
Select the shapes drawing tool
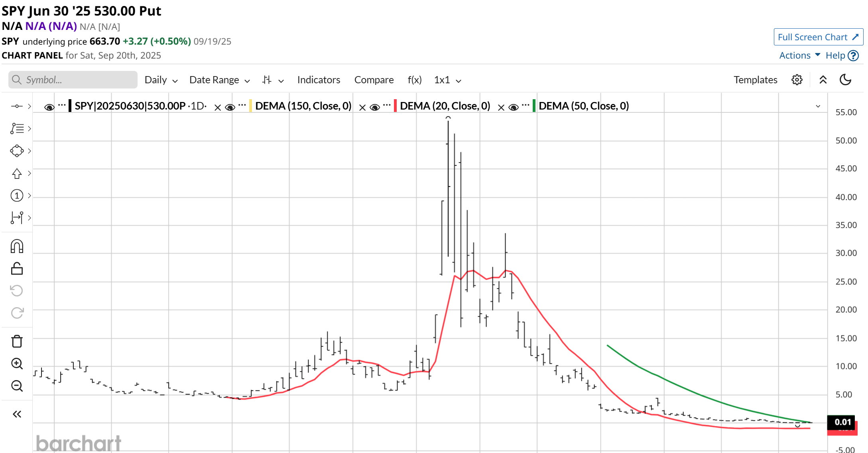(x=16, y=151)
